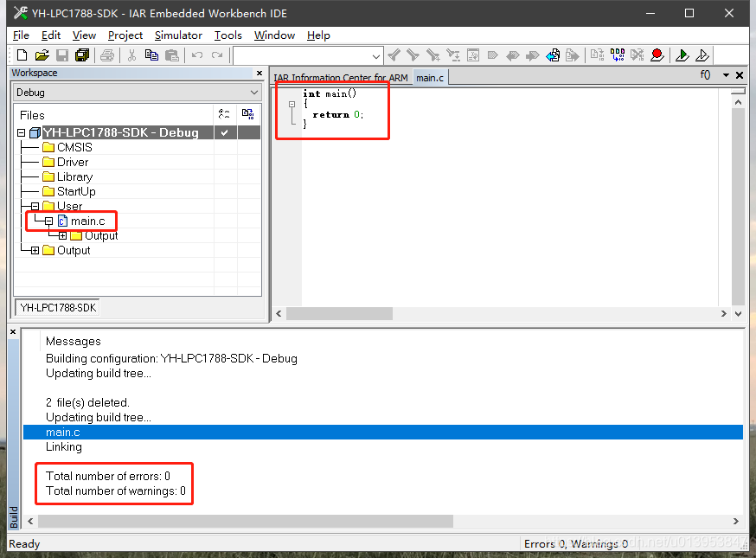Toggle breakpoint with red circle icon
The image size is (756, 558).
coord(657,55)
